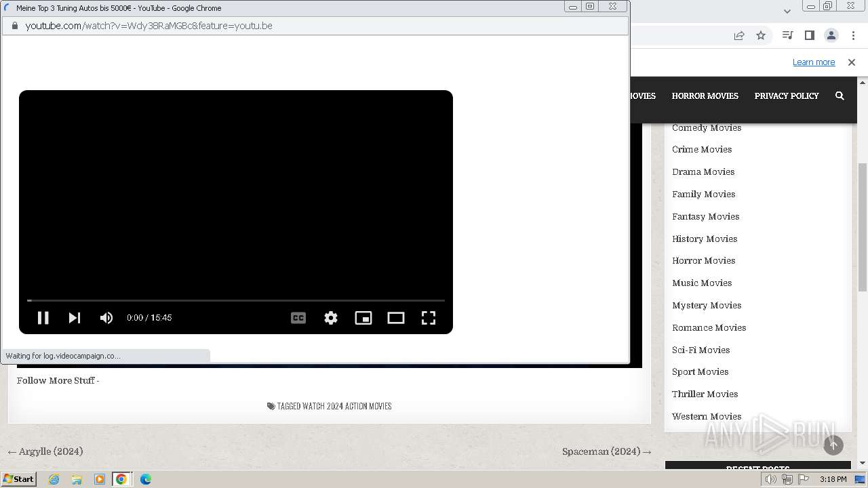Image resolution: width=868 pixels, height=488 pixels.
Task: Click the page vertical scrollbar
Action: tap(863, 227)
